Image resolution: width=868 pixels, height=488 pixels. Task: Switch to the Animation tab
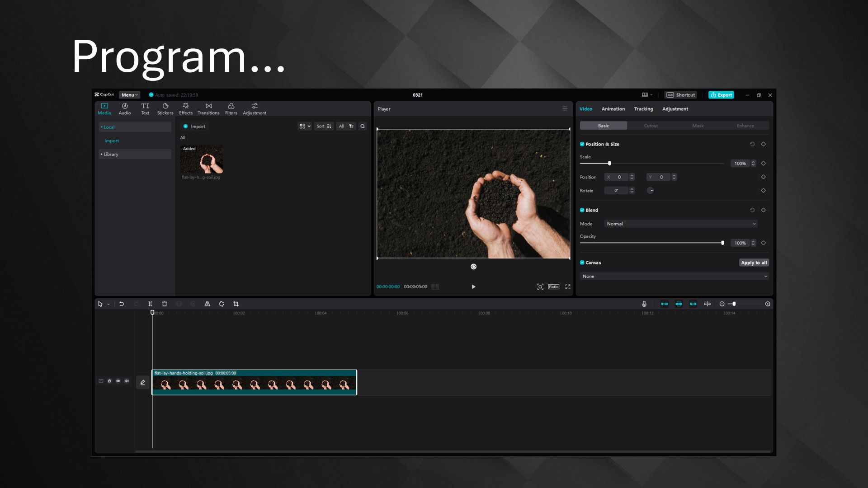(613, 109)
